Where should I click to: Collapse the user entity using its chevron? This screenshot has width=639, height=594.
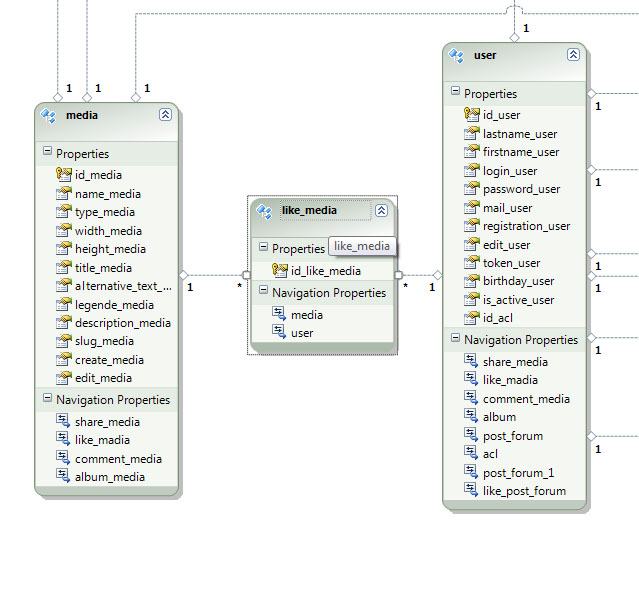[x=573, y=55]
